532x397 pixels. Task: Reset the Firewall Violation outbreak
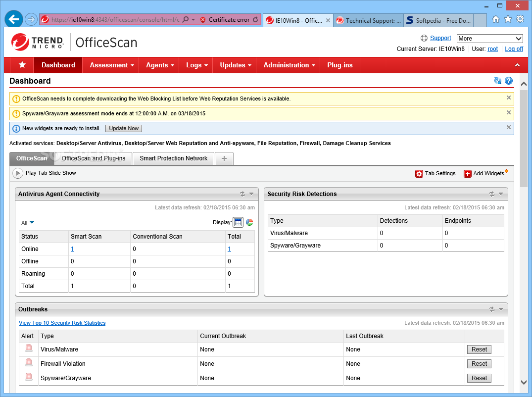[x=479, y=363]
